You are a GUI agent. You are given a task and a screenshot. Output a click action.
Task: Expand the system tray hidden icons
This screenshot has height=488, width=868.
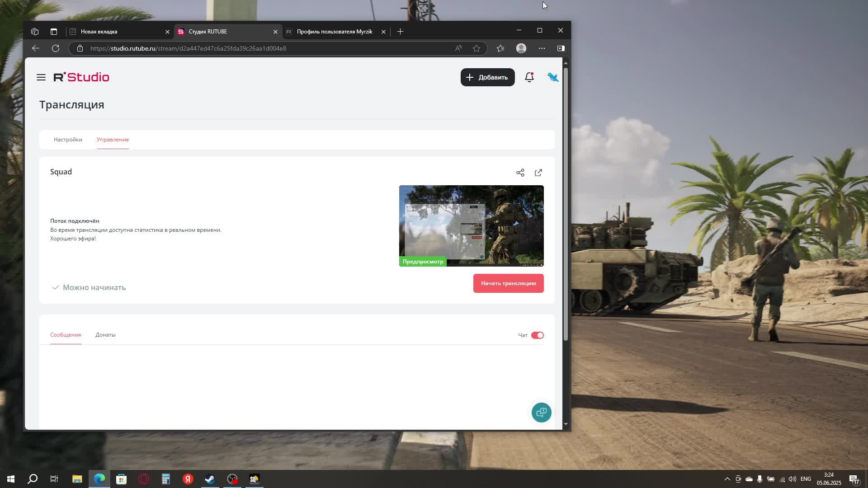click(x=727, y=479)
